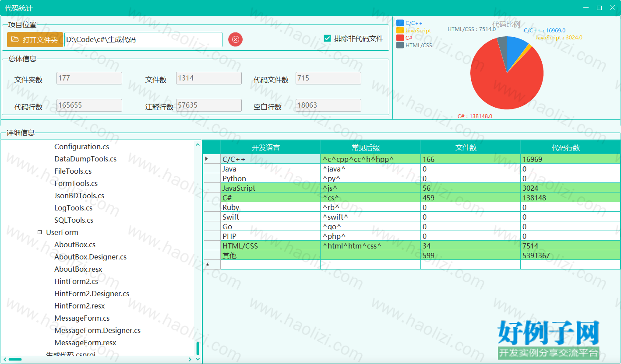Choose FormTools.cs in the tree
This screenshot has width=621, height=364.
76,183
